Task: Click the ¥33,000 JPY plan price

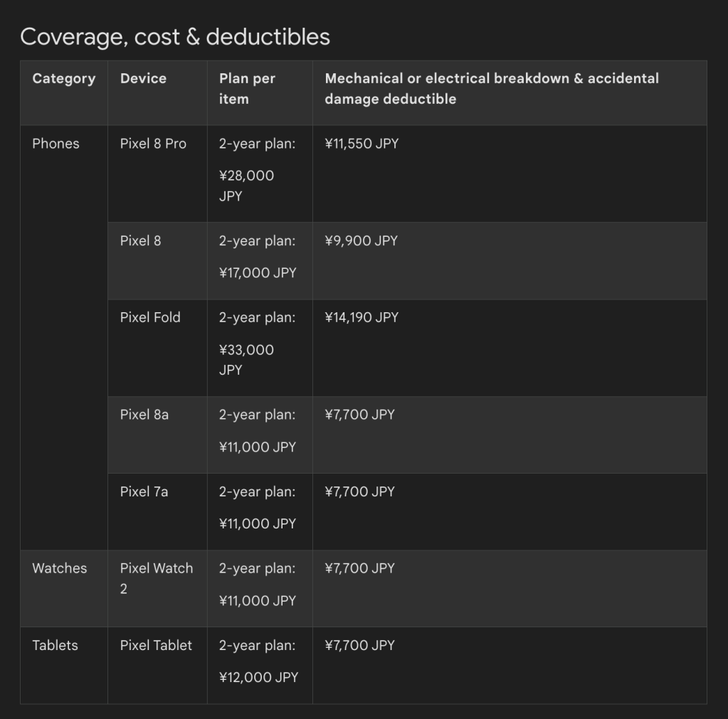Action: (x=246, y=360)
